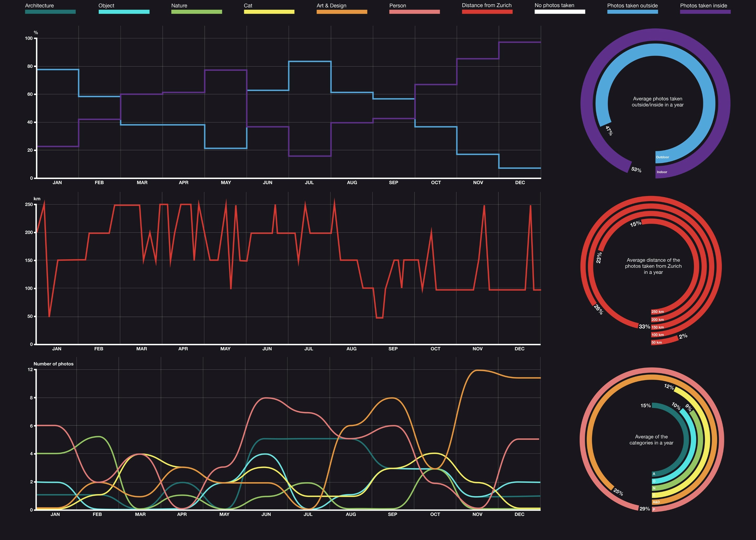Select the Person legend color bar
This screenshot has width=756, height=540.
(414, 11)
